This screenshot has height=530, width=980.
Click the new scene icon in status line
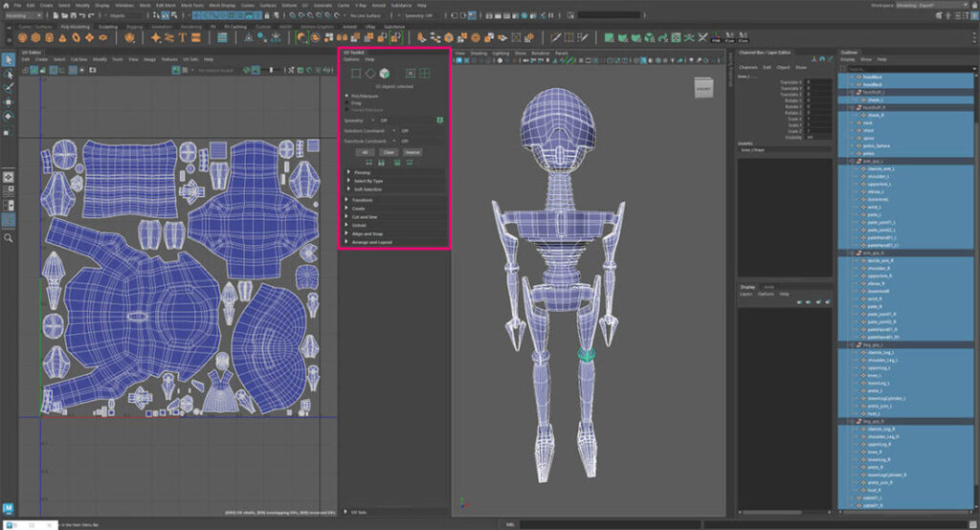click(56, 15)
